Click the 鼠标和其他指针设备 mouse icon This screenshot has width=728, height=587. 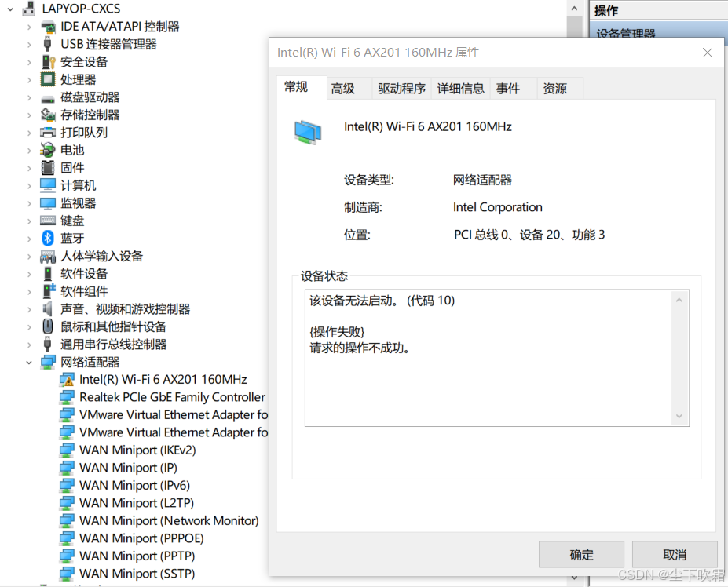pyautogui.click(x=48, y=326)
